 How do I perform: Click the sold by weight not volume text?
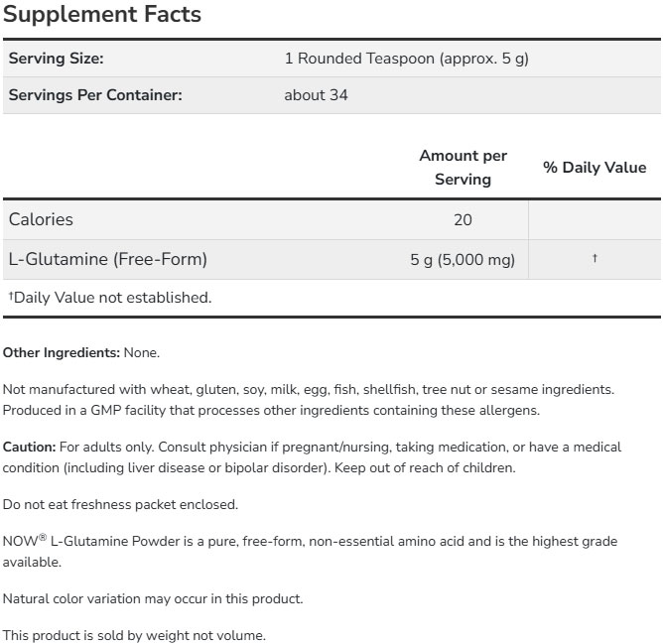[134, 635]
